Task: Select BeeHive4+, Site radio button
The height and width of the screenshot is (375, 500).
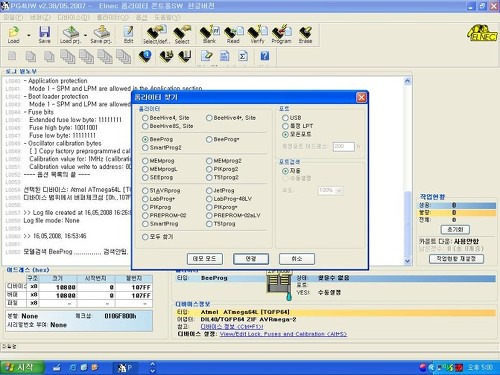Action: [x=209, y=118]
